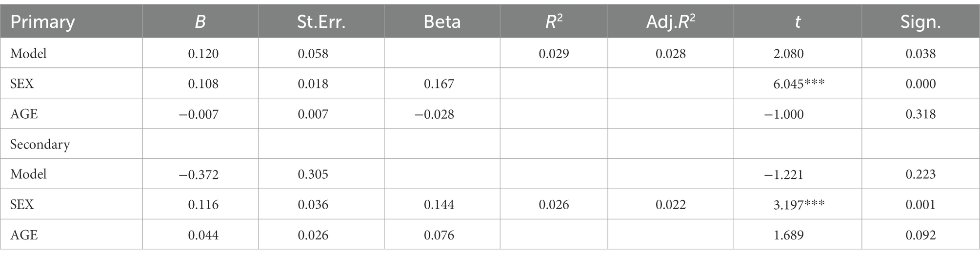This screenshot has height=258, width=980.
Task: Select the 0.092 significance cell
Action: click(x=920, y=235)
